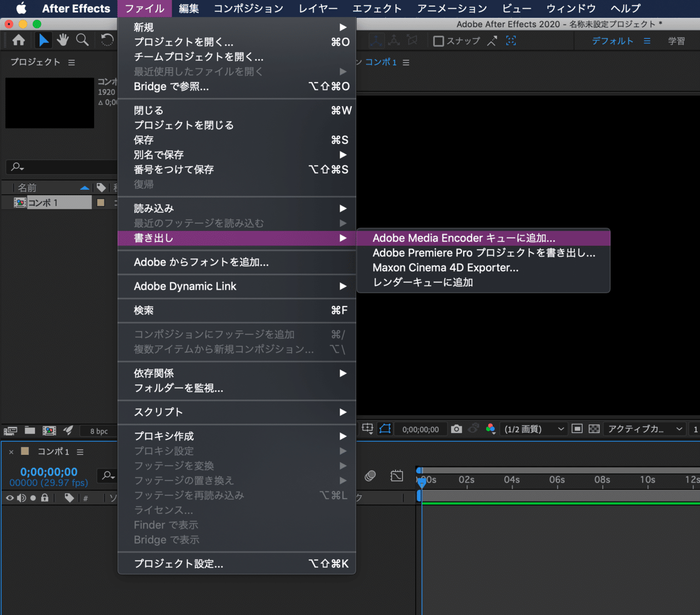Click the dotted-square snap feature icon
The height and width of the screenshot is (615, 700).
(x=511, y=41)
